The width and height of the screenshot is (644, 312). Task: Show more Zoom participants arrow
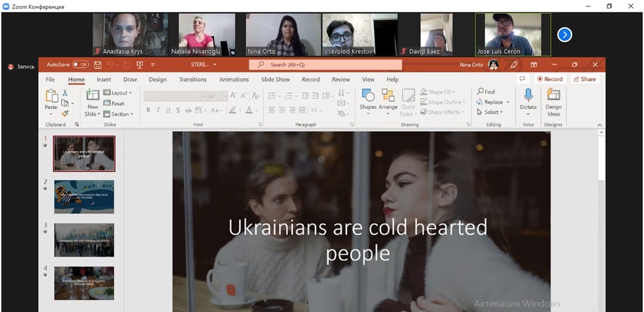click(x=564, y=35)
